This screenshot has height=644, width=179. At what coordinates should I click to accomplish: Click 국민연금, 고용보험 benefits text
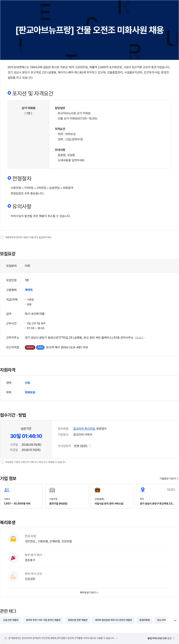coord(48,541)
